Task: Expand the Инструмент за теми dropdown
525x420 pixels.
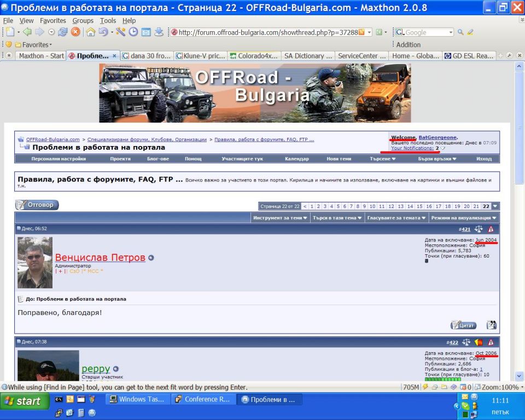Action: 279,218
